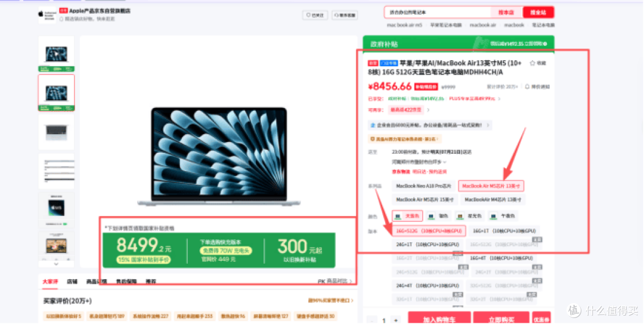Click the 8499.2元 国家补贴 green banner
Image resolution: width=644 pixels, height=324 pixels.
(x=219, y=251)
